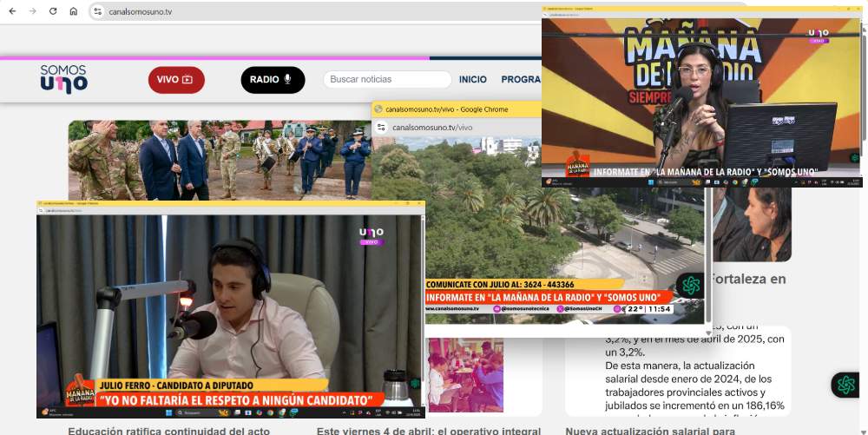
Task: Open the black RADIO button
Action: tap(273, 80)
